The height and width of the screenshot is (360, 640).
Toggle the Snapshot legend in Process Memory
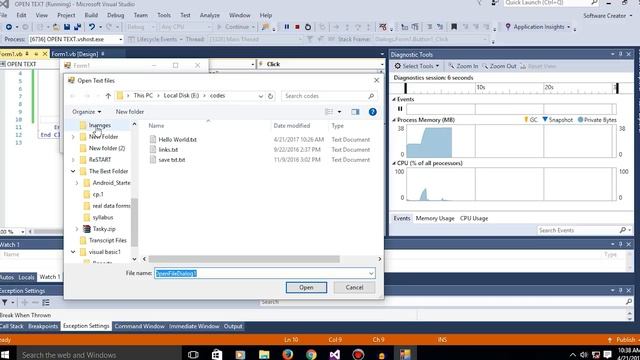(558, 120)
